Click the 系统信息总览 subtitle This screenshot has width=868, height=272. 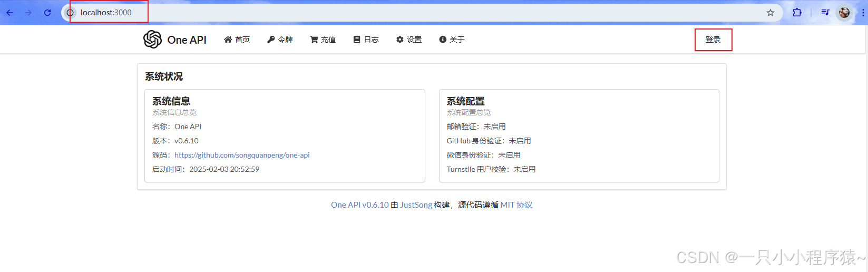174,112
